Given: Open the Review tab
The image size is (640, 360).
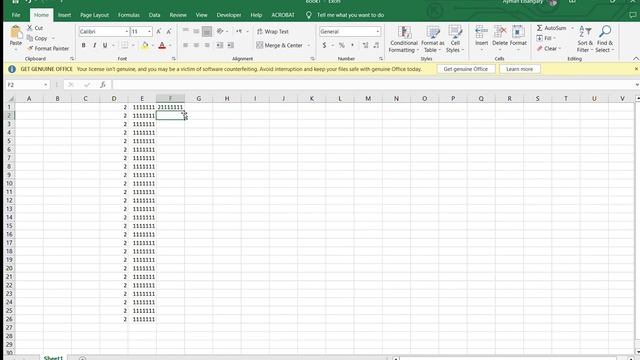Looking at the screenshot, I should point(178,15).
